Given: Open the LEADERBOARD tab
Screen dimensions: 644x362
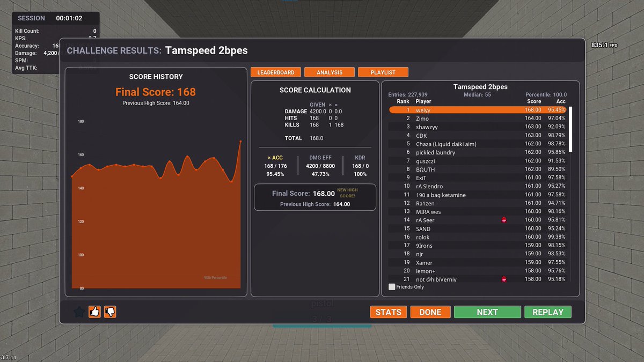Looking at the screenshot, I should pyautogui.click(x=276, y=72).
